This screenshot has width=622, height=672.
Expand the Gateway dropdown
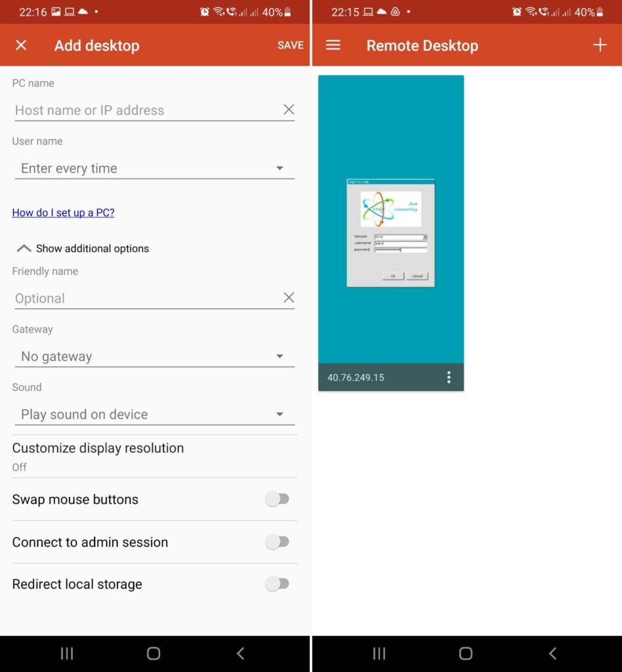[x=154, y=357]
